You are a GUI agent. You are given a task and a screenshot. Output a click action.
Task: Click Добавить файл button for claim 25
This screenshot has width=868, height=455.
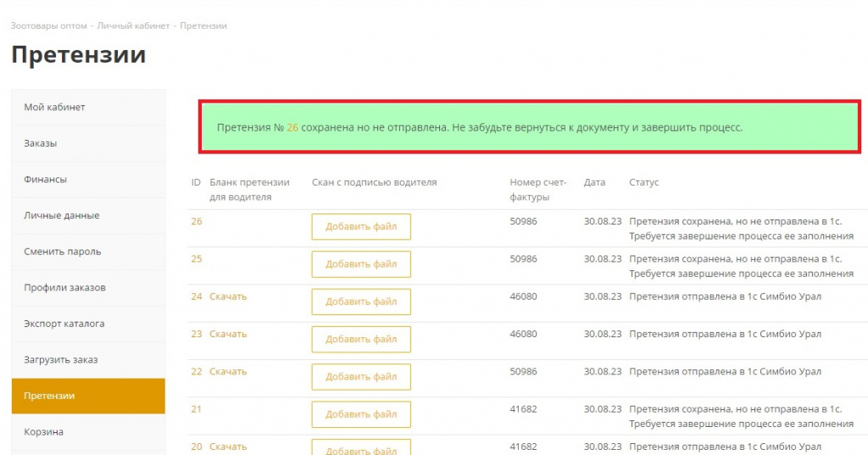coord(361,264)
